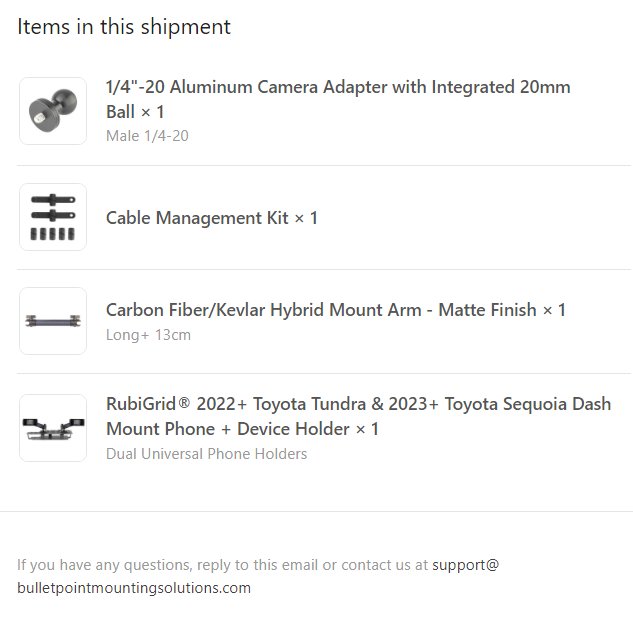This screenshot has width=633, height=621.
Task: Select the 1/4"-20 Aluminum Camera Adapter title
Action: 338,99
